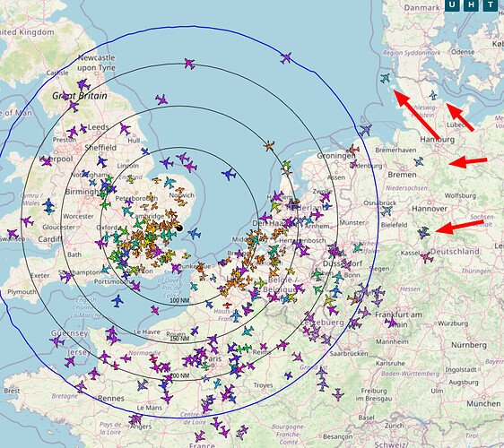Select the small red aircraft near Hauts-de-France
Screen dimensions: 504x448
(x=227, y=306)
